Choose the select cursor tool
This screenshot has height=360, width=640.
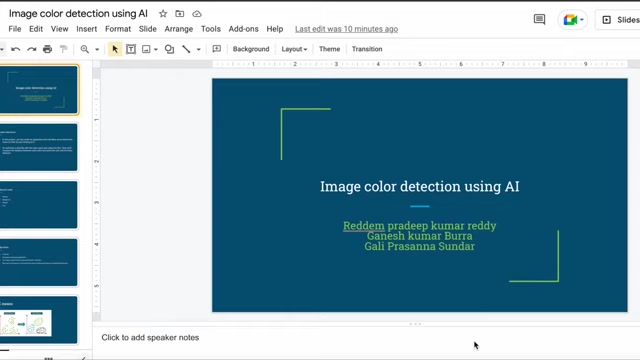[115, 49]
